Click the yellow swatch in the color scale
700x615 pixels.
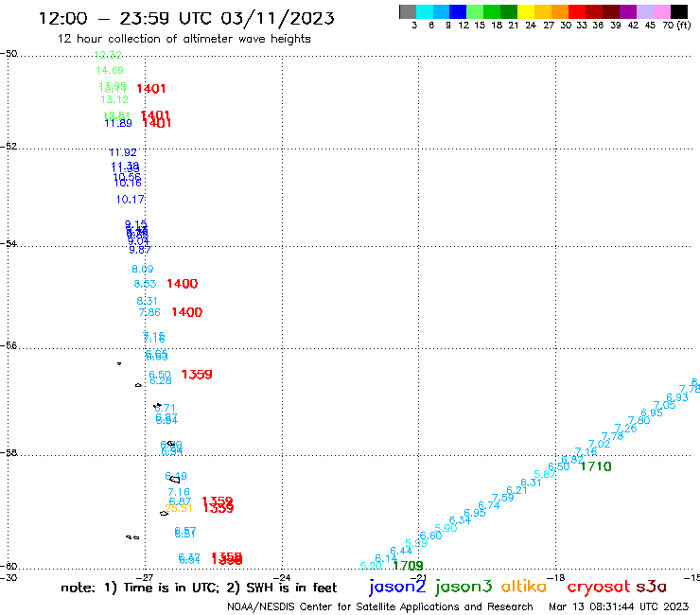point(526,11)
